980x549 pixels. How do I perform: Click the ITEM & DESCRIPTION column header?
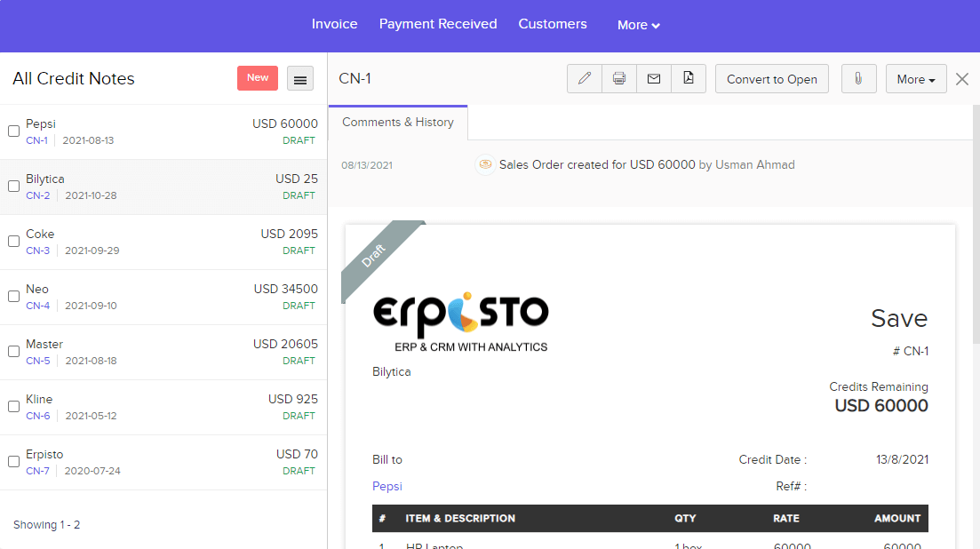pos(460,519)
